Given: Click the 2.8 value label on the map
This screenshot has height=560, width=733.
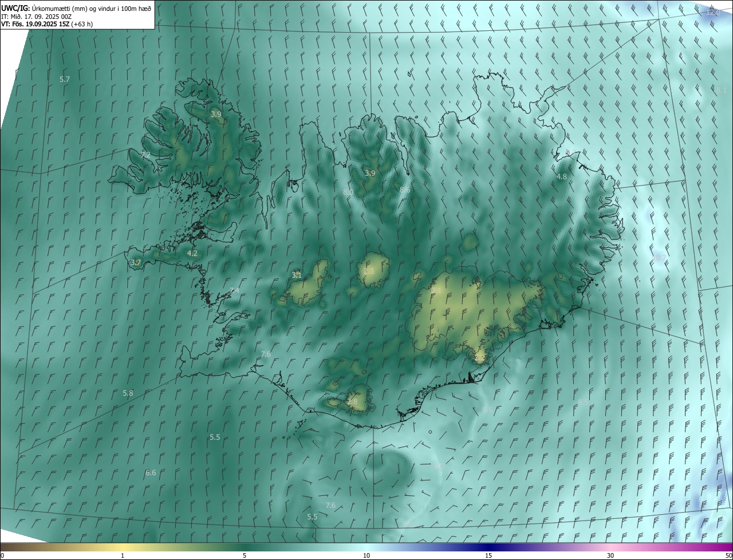Looking at the screenshot, I should (352, 402).
